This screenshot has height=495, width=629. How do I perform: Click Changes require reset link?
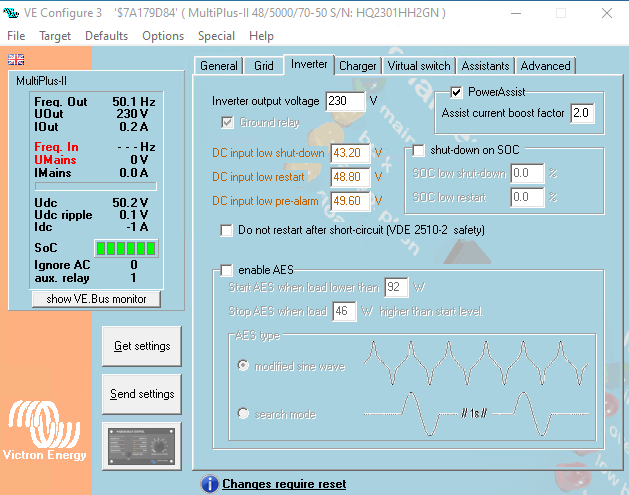click(284, 484)
